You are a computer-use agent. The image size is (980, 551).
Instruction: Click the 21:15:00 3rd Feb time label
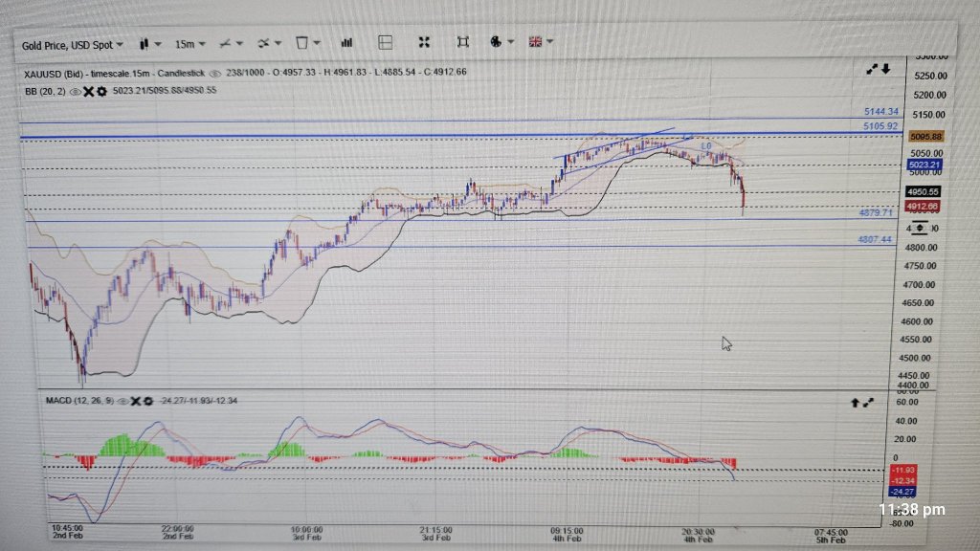[x=435, y=534]
